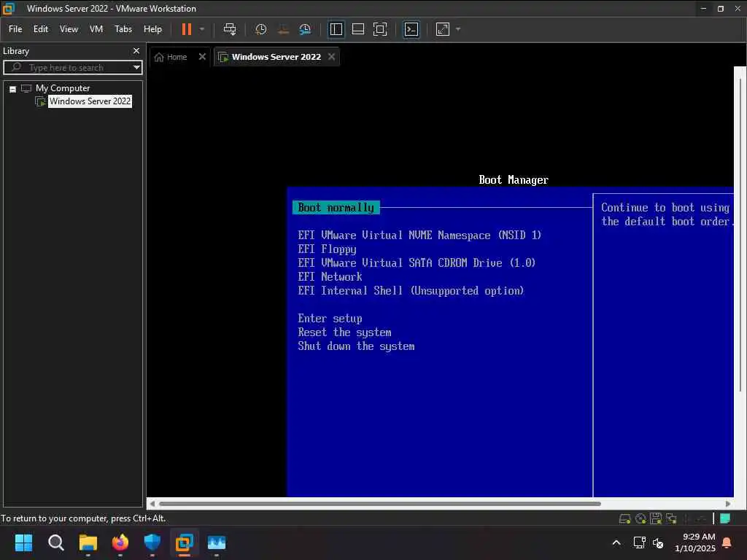747x560 pixels.
Task: Close the Library panel
Action: point(136,50)
